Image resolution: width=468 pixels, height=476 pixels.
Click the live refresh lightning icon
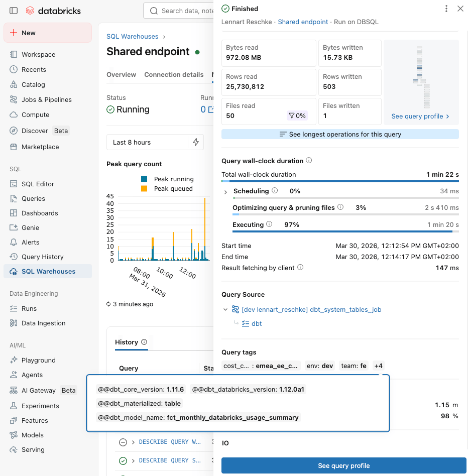pos(196,142)
